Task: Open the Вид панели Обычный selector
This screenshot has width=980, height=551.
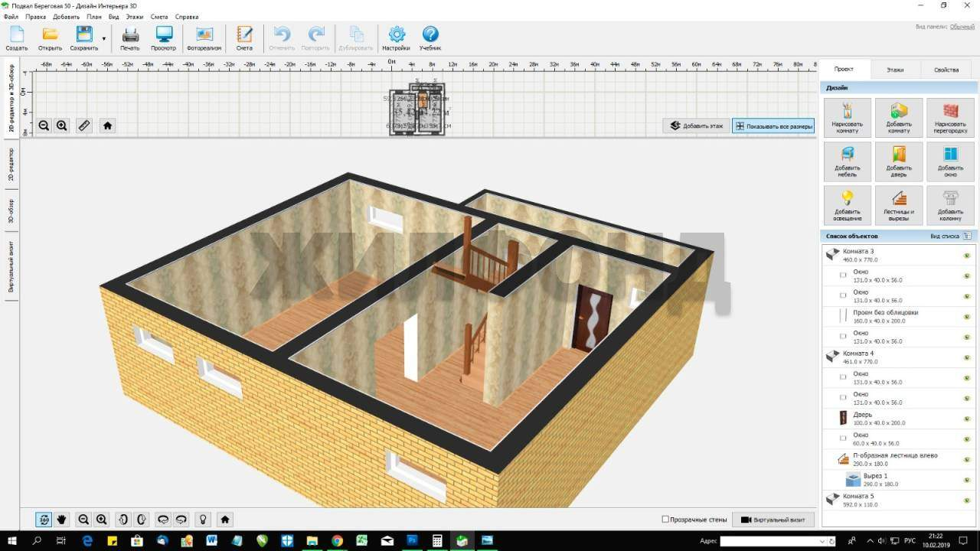Action: click(962, 27)
